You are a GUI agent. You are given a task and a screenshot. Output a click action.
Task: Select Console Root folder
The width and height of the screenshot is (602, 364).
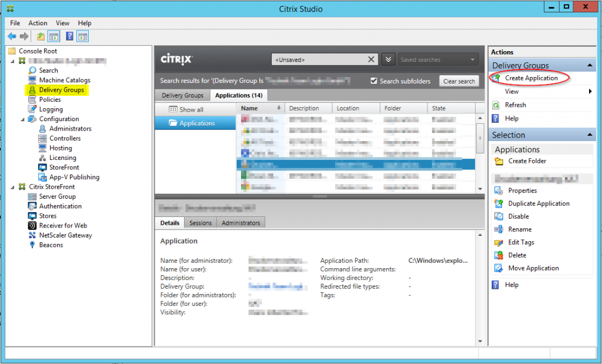(x=38, y=51)
